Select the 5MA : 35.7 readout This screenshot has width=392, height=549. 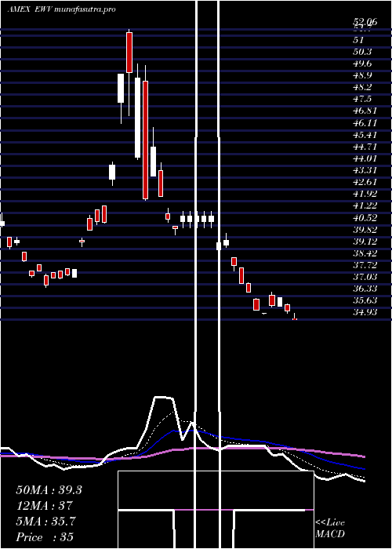(45, 522)
